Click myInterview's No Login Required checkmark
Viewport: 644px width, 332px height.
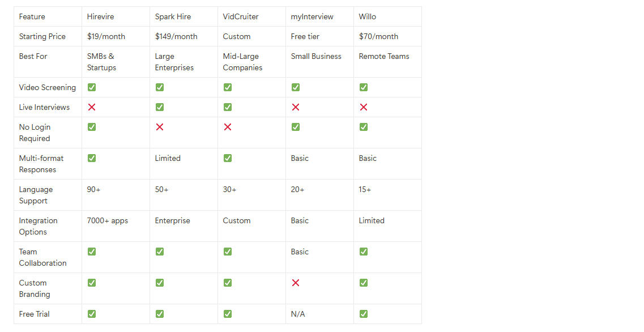pos(296,127)
